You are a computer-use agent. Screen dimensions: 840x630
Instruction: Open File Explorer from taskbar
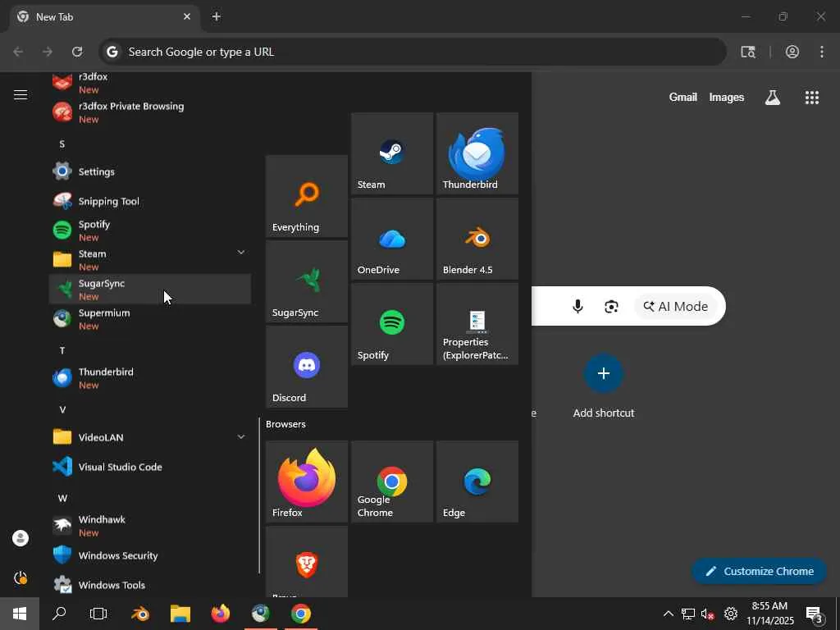180,614
